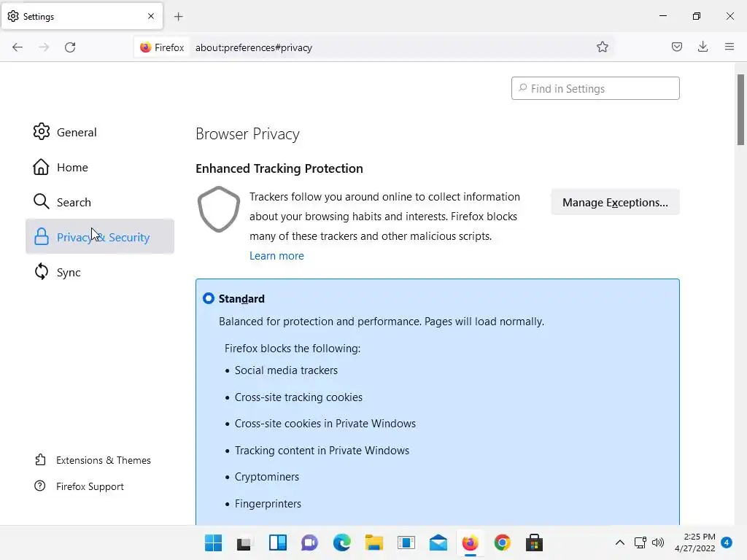This screenshot has width=747, height=560.
Task: Close the Settings tab
Action: point(151,16)
